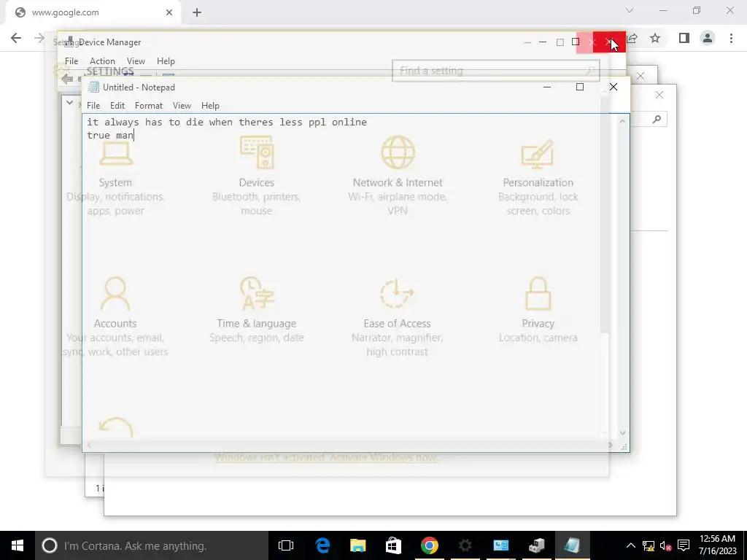This screenshot has height=560, width=747.
Task: Open the System settings tile
Action: coord(115,176)
